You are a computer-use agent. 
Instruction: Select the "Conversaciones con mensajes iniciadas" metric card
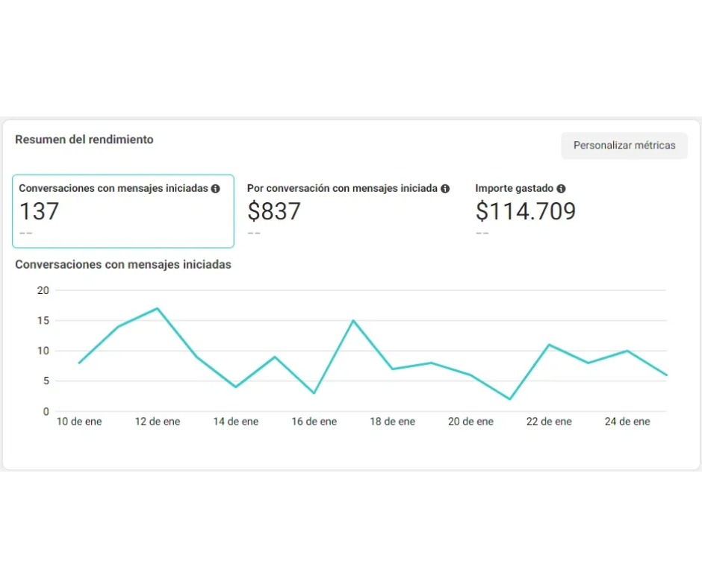tap(123, 211)
